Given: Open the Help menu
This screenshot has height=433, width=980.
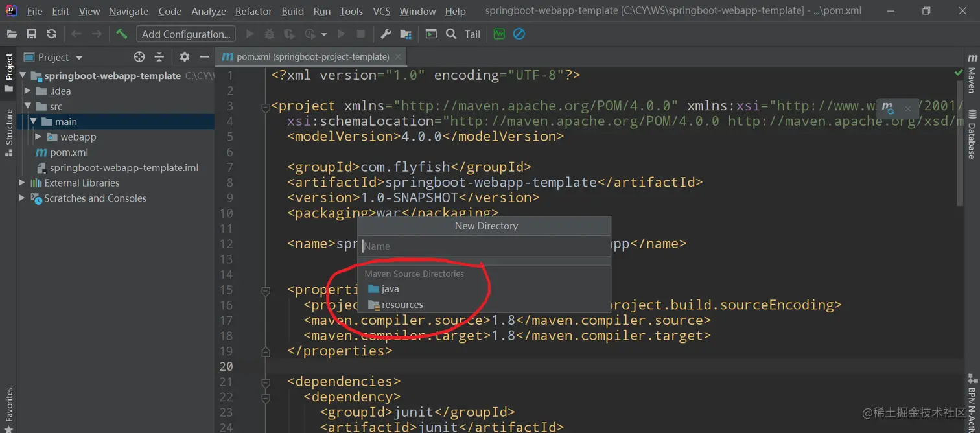Looking at the screenshot, I should [455, 11].
